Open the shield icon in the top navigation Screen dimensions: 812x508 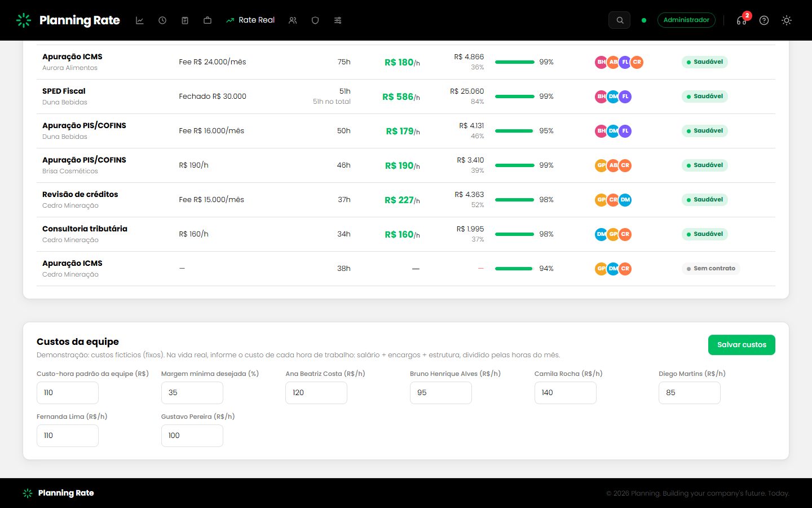tap(315, 20)
